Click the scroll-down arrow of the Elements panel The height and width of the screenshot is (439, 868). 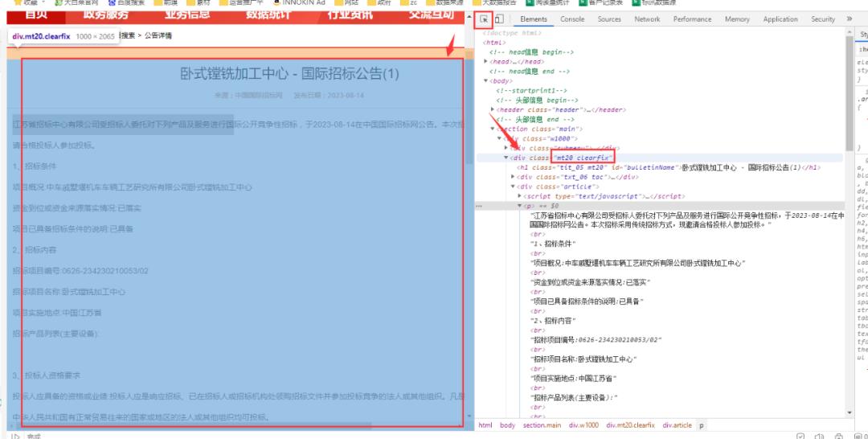tap(850, 412)
